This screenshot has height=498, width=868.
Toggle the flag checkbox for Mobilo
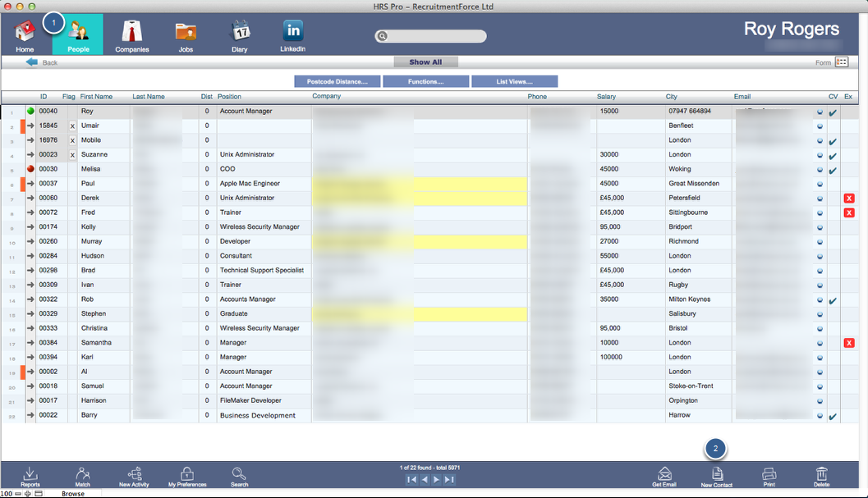[x=72, y=140]
